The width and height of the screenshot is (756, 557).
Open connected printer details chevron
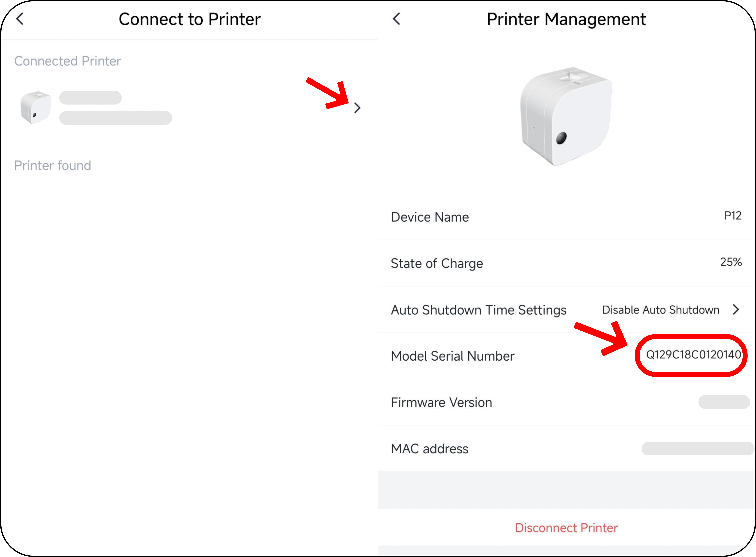click(x=357, y=108)
